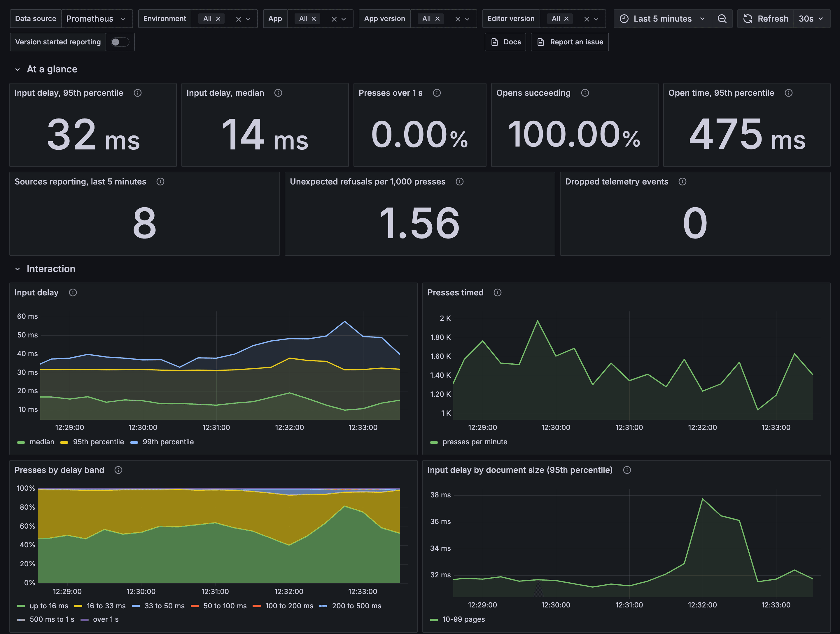Show info for Presses over 1 s panel

437,93
